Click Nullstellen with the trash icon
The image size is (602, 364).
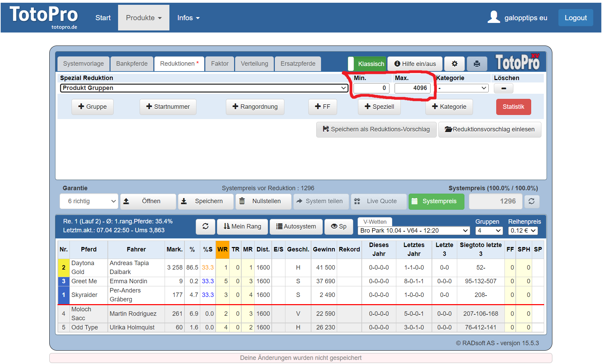click(x=264, y=201)
